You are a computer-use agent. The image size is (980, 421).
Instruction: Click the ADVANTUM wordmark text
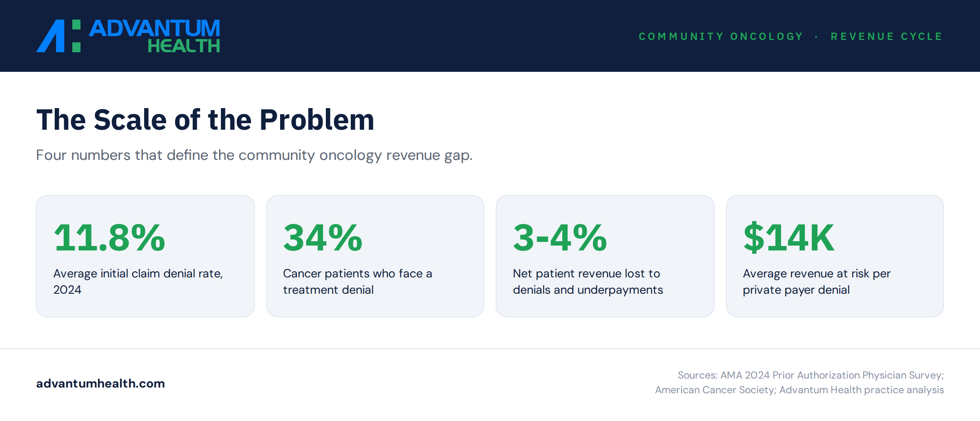[154, 29]
